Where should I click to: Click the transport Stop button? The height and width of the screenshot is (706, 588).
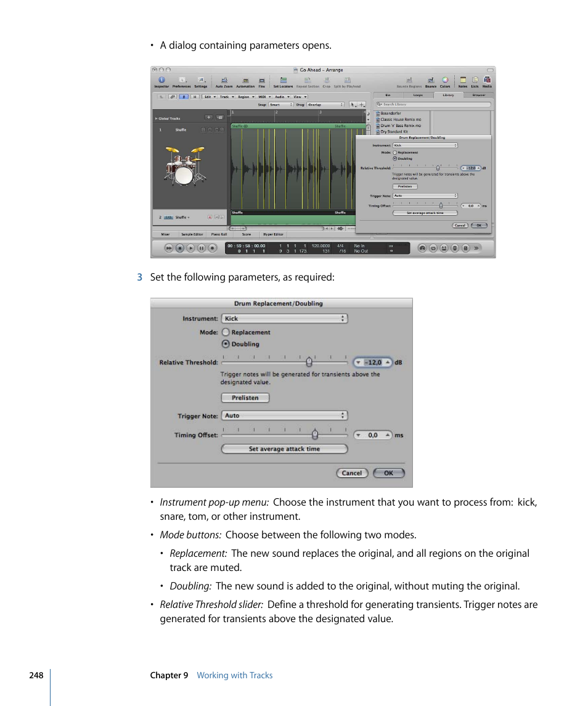coord(179,248)
